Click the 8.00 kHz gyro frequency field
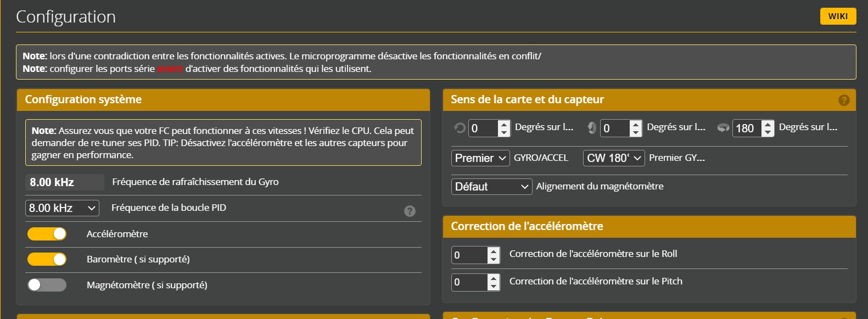The height and width of the screenshot is (319, 868). click(x=64, y=182)
